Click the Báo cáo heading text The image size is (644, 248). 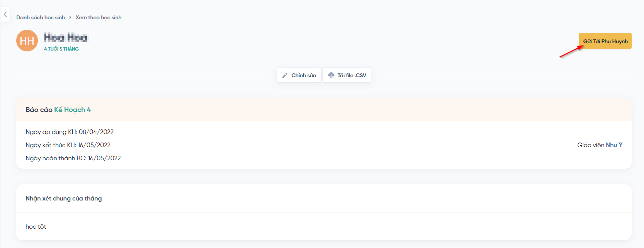coord(39,110)
